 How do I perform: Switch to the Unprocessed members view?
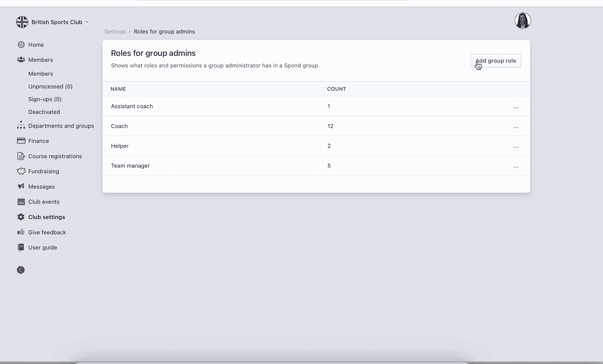coord(50,86)
